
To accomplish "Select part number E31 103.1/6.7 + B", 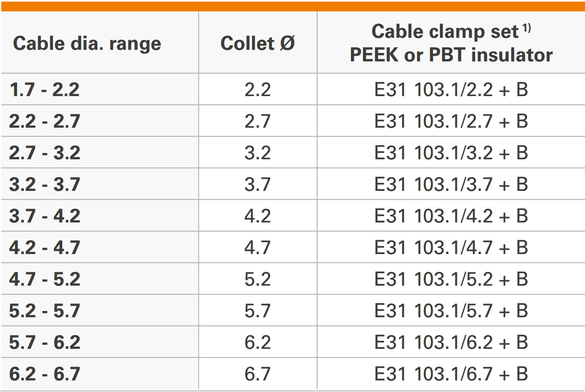I will click(451, 374).
